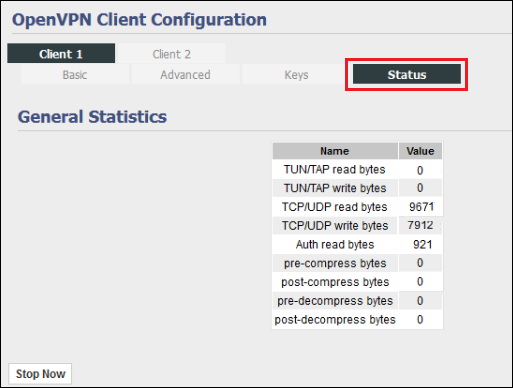This screenshot has height=388, width=513.
Task: Click the value 7912 in the table
Action: point(420,225)
